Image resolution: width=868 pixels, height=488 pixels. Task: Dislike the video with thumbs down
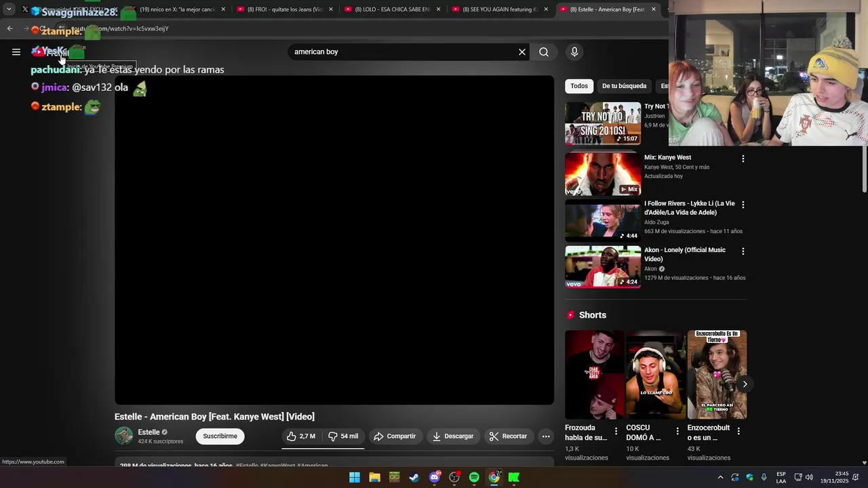(x=343, y=436)
